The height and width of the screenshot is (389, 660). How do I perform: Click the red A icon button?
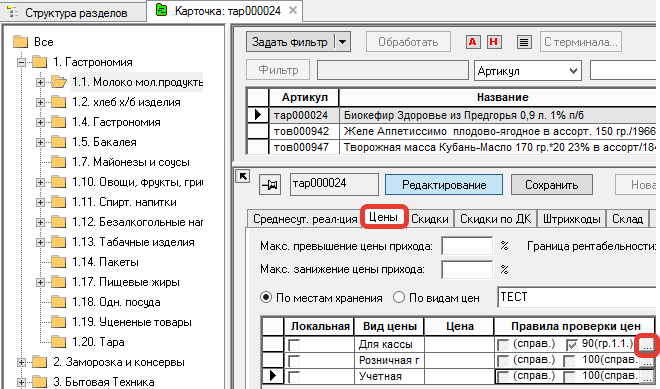click(473, 42)
